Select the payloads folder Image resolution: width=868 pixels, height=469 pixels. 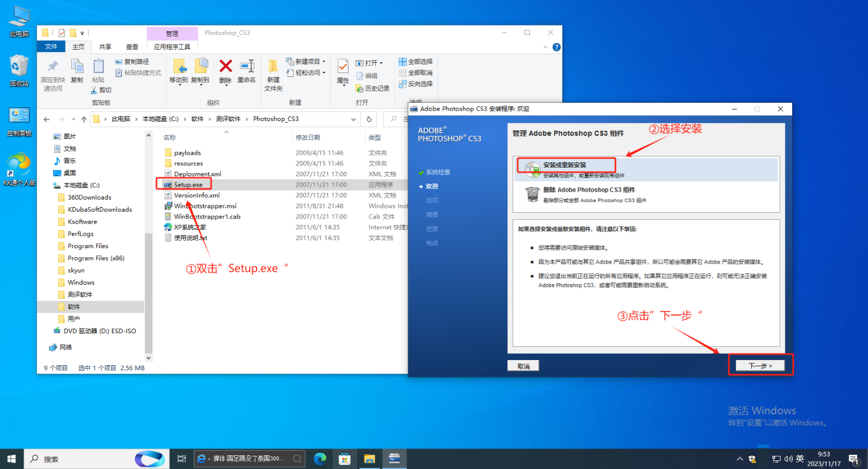[x=188, y=153]
